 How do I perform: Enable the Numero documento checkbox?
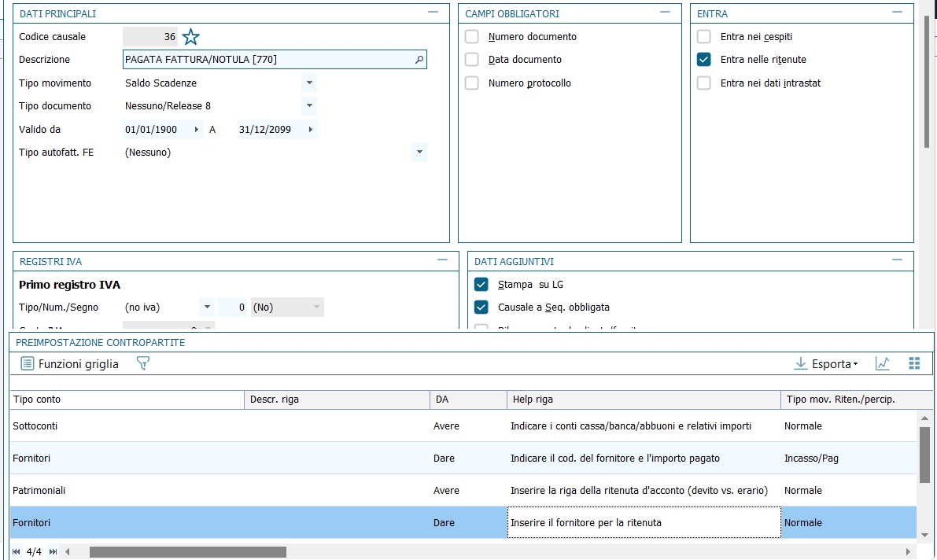[x=472, y=37]
